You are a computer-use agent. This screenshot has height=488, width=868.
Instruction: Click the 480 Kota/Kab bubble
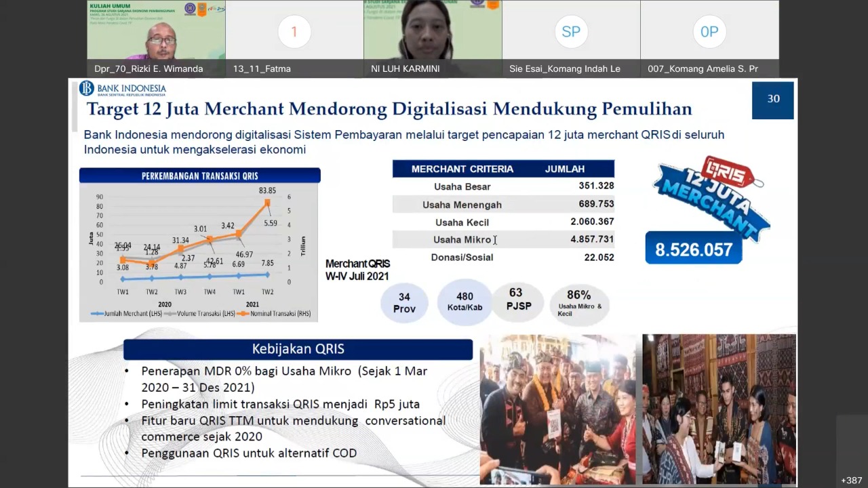tap(465, 302)
